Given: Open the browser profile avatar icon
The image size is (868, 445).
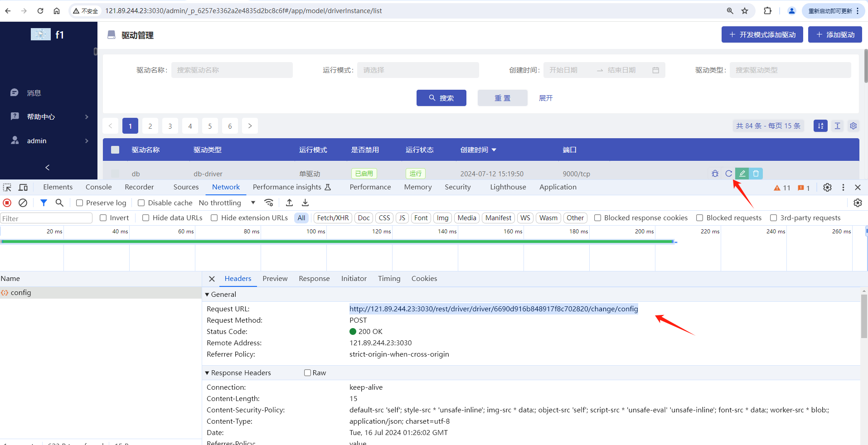Looking at the screenshot, I should [x=791, y=11].
